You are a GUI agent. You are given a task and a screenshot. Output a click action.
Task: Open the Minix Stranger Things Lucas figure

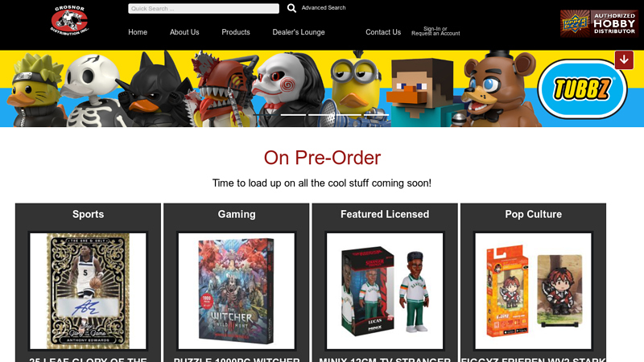click(x=385, y=291)
